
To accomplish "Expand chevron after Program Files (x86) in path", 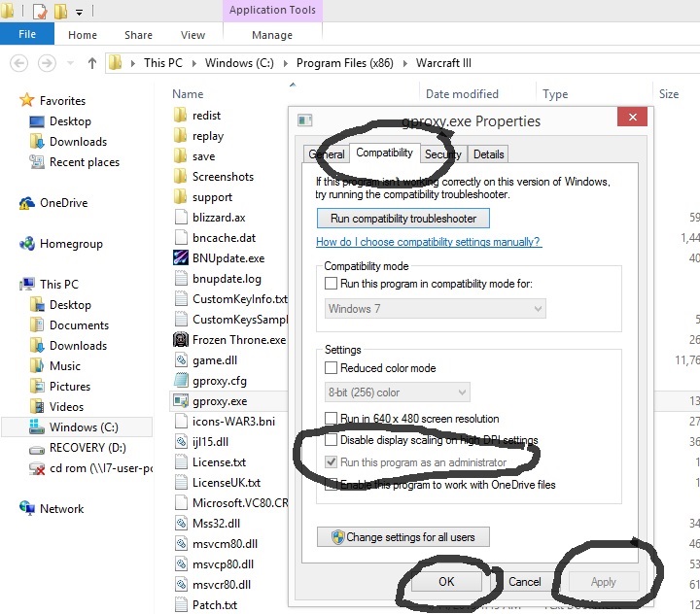I will 404,63.
